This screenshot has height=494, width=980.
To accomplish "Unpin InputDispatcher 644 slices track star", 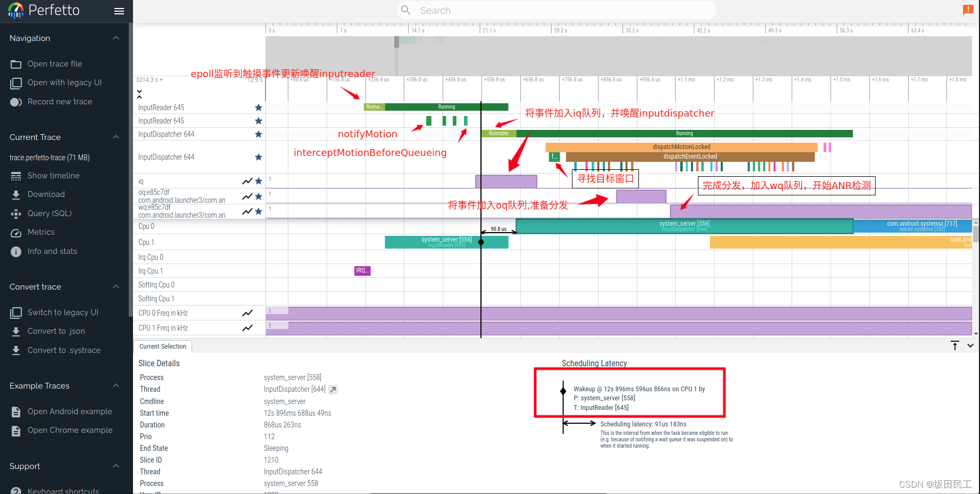I will [x=259, y=157].
